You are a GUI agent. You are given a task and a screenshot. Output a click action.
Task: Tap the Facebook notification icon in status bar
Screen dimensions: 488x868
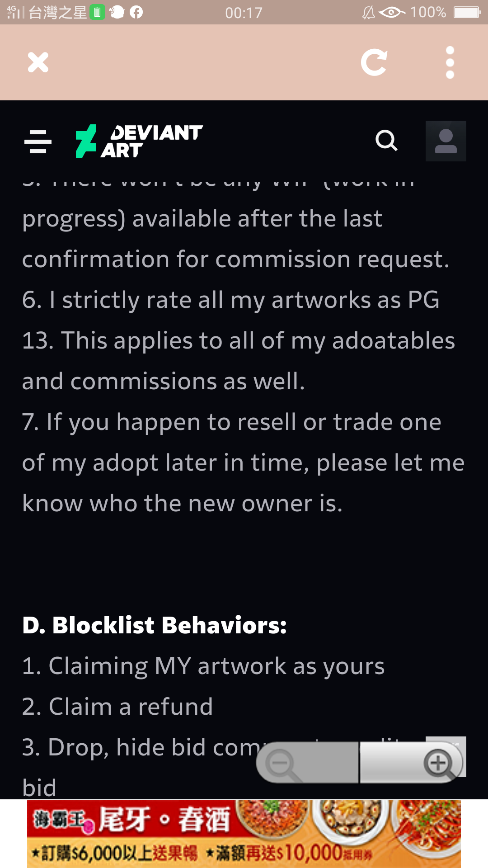[x=136, y=12]
